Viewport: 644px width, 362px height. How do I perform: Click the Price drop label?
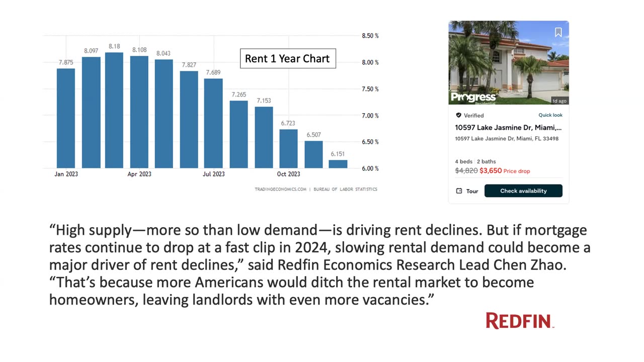tap(517, 171)
